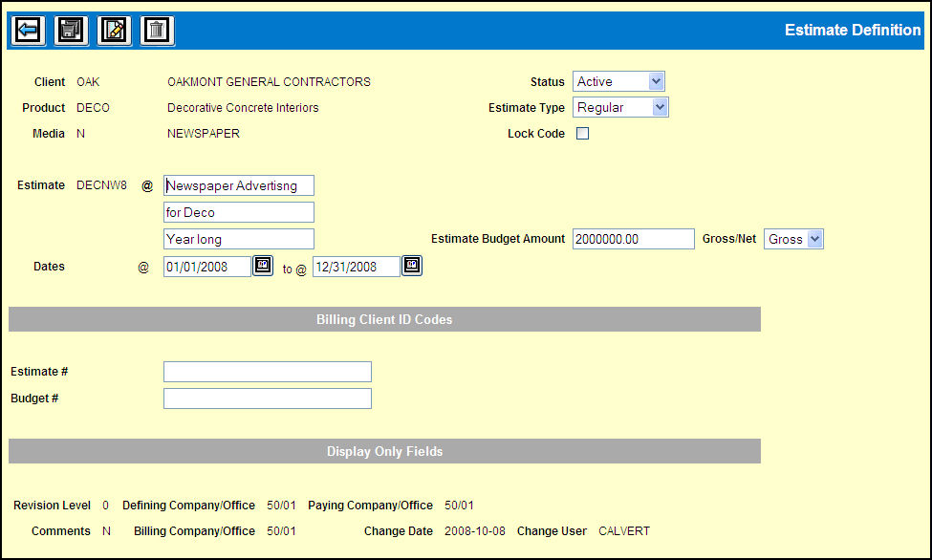932x560 pixels.
Task: Click the save diskette toolbar icon
Action: click(x=71, y=30)
